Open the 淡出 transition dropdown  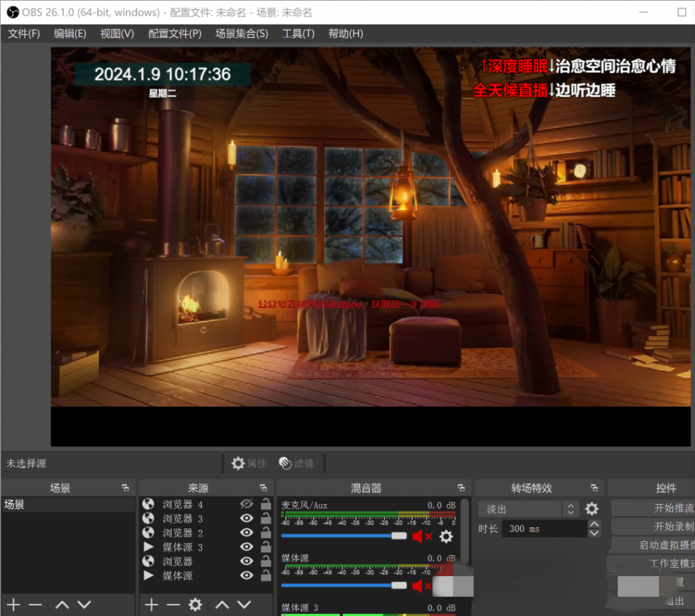click(528, 509)
